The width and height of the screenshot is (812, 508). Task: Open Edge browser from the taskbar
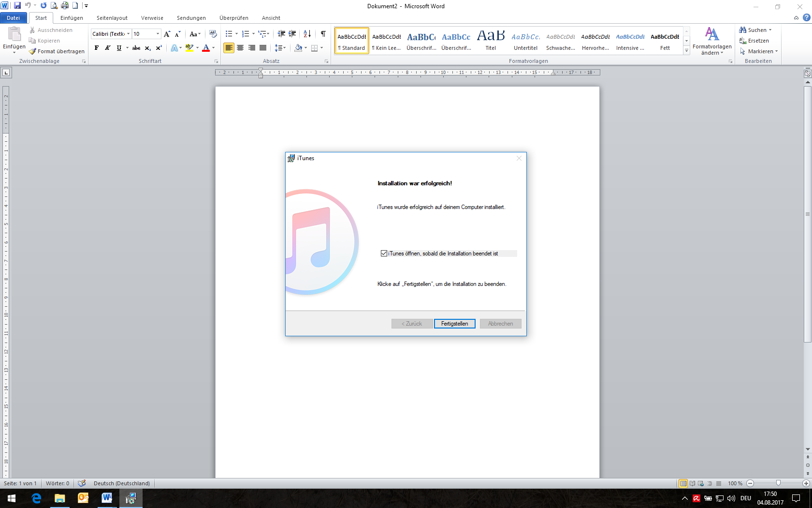[36, 498]
